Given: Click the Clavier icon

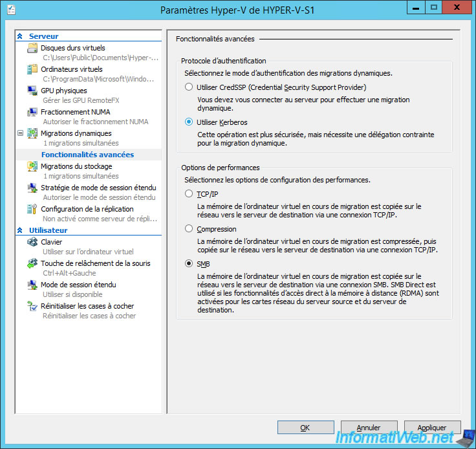Looking at the screenshot, I should [x=32, y=242].
